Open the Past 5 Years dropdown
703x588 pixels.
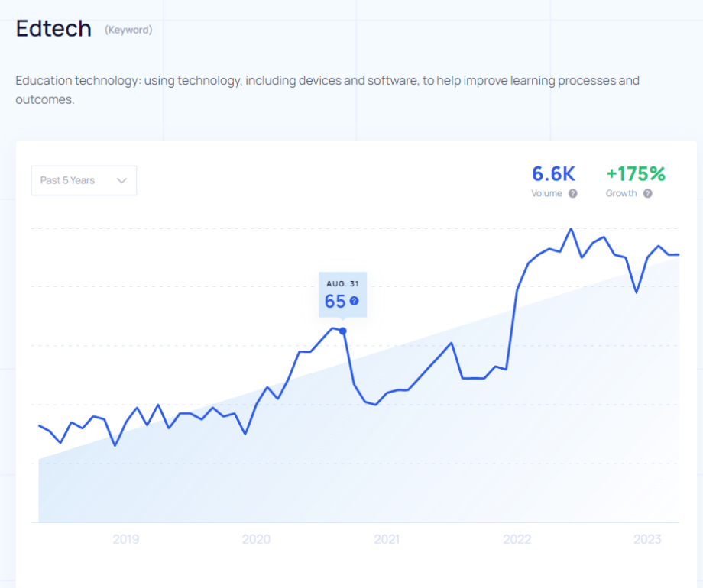[83, 181]
